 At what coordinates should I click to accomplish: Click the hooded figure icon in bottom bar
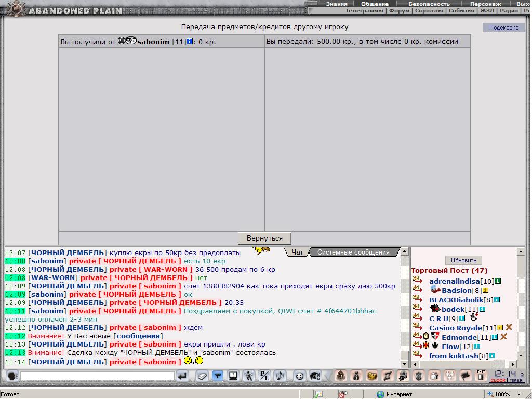[x=341, y=376]
